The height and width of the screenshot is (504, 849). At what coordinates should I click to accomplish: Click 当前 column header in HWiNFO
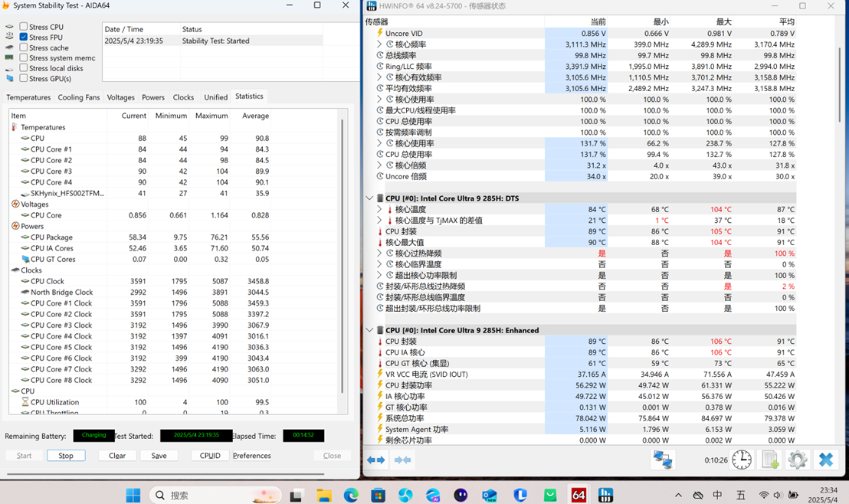coord(575,21)
